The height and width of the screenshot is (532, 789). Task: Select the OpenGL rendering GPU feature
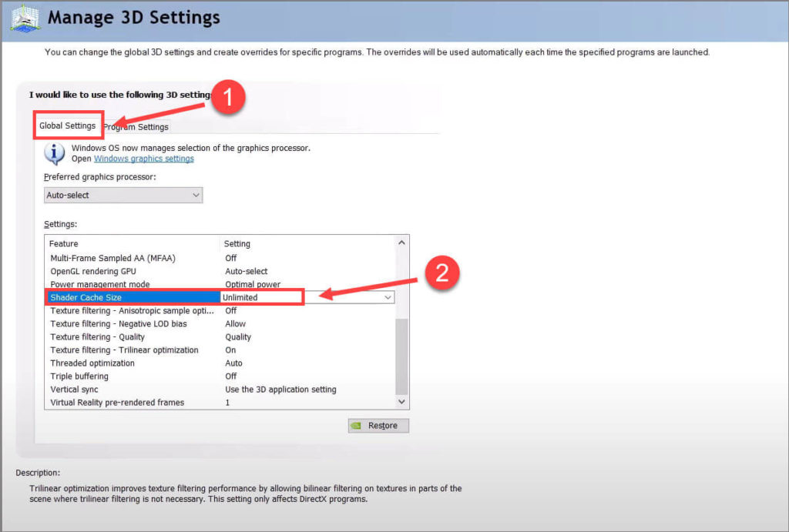pyautogui.click(x=93, y=271)
